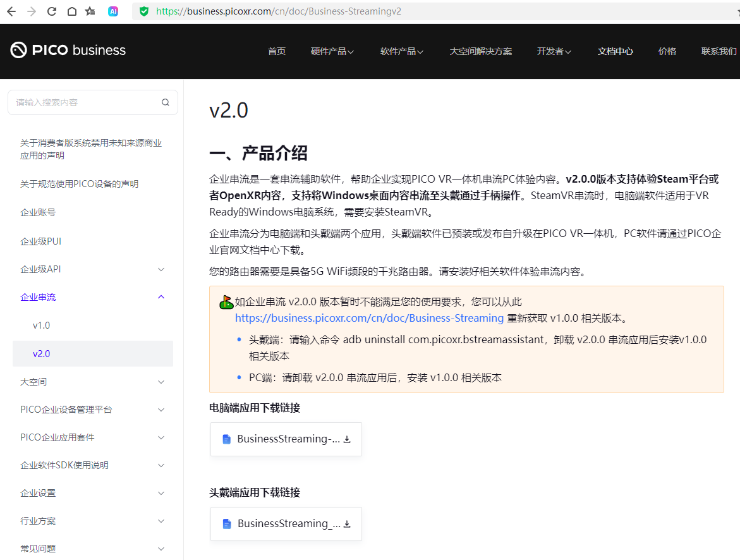Click the 一、产品介绍 heading
The image size is (740, 560).
(x=258, y=154)
